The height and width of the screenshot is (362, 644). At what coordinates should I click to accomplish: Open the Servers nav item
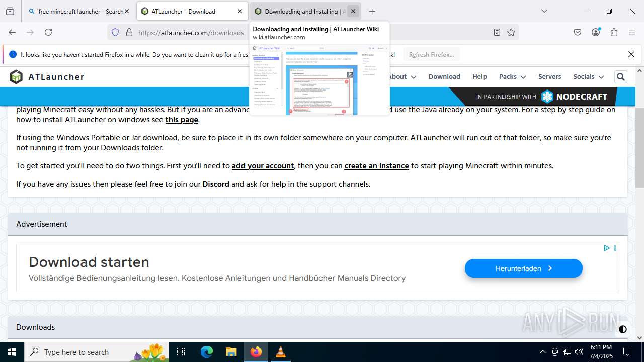[549, 76]
